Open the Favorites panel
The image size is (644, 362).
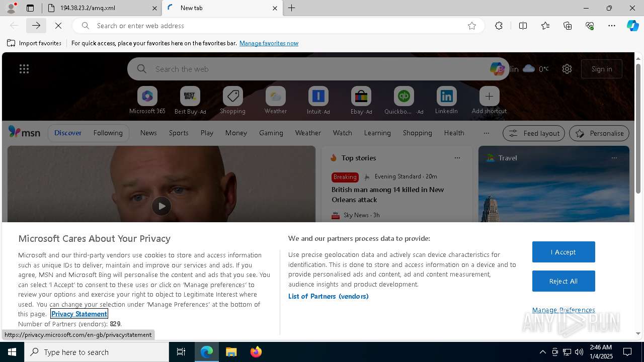click(x=545, y=26)
